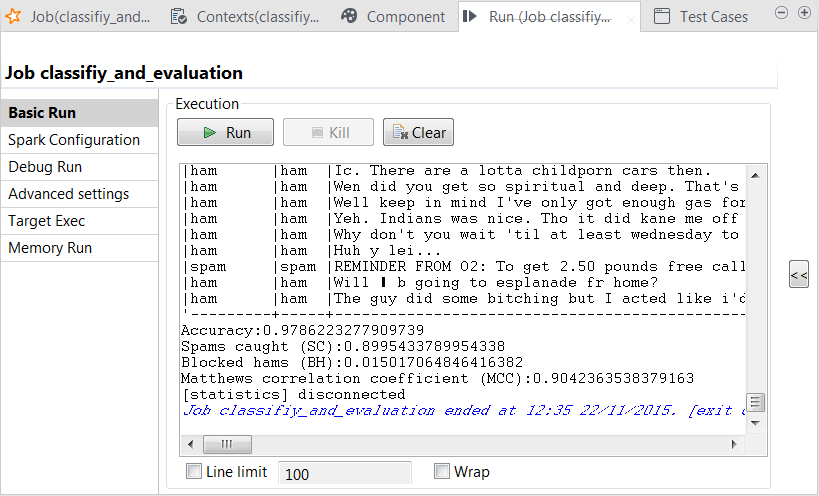The width and height of the screenshot is (819, 496).
Task: Click horizontal scrollbar right arrow
Action: [x=734, y=444]
